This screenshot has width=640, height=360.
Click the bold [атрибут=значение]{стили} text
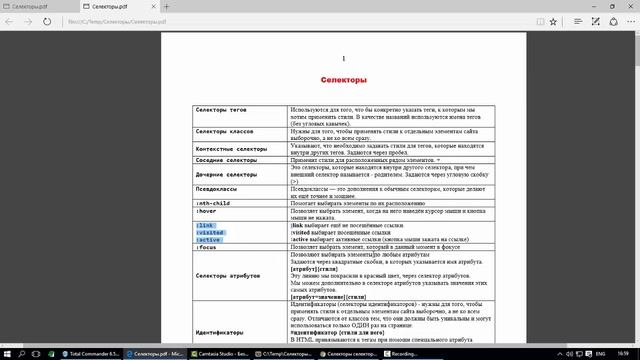coord(328,297)
